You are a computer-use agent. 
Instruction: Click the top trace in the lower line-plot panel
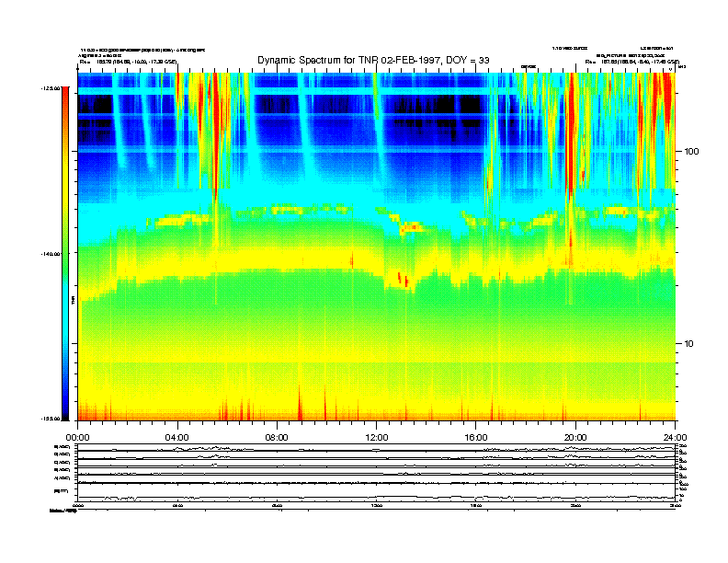(x=376, y=449)
